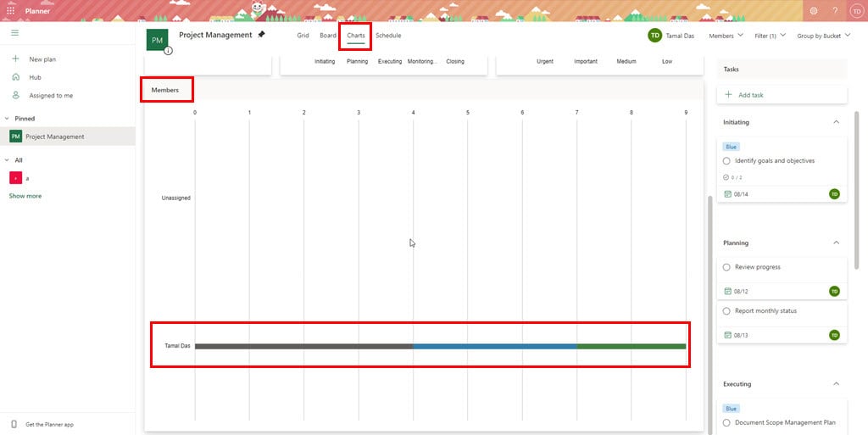Collapse the Pinned section in sidebar
Image resolution: width=868 pixels, height=435 pixels.
coord(7,119)
